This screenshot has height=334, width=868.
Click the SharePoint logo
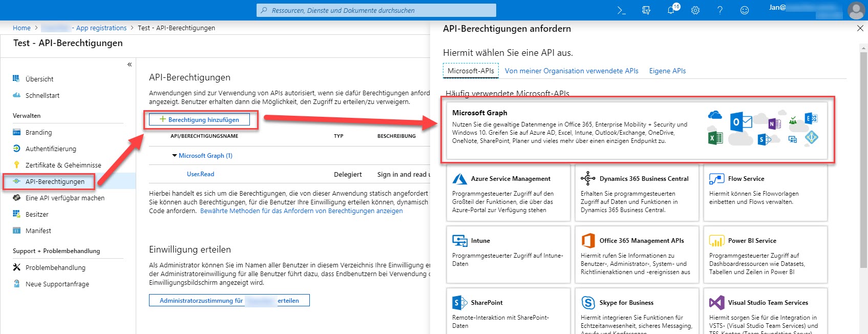tap(459, 303)
